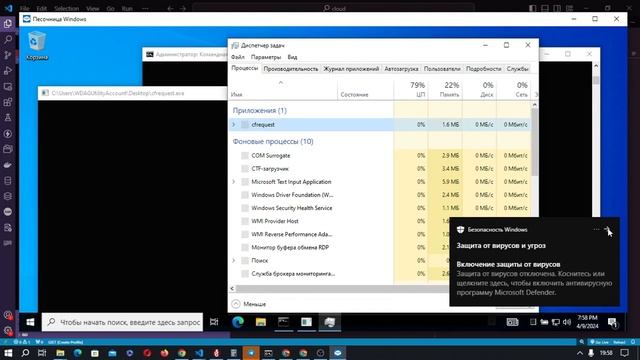Screen dimensions: 640x360
Task: Click Task Manager vertical scrollbar
Action: coord(535,143)
